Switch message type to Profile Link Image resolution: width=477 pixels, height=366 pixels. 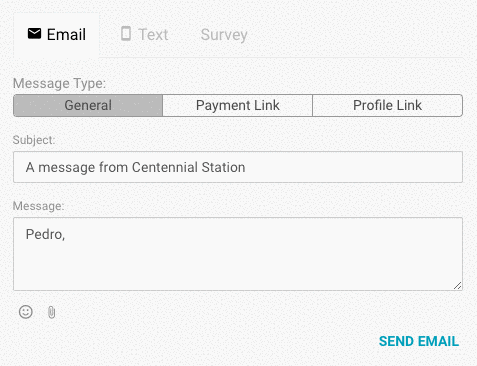(387, 105)
